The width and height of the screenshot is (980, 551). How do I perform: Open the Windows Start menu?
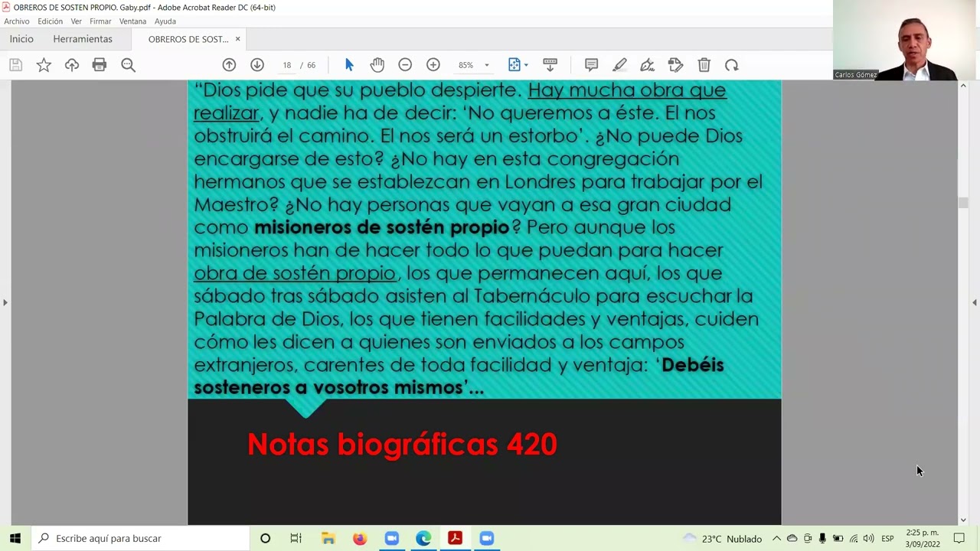click(x=15, y=538)
